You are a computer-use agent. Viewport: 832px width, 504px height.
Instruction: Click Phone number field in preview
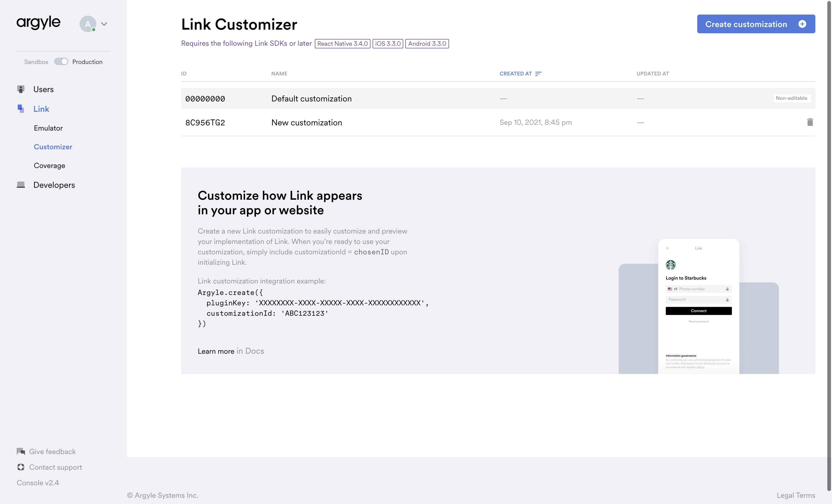pos(698,289)
